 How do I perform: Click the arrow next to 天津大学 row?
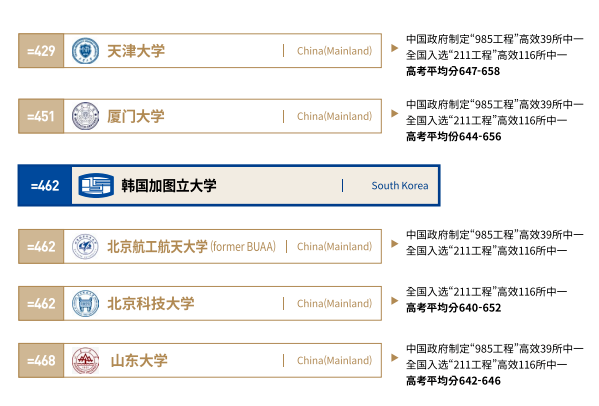pos(395,48)
